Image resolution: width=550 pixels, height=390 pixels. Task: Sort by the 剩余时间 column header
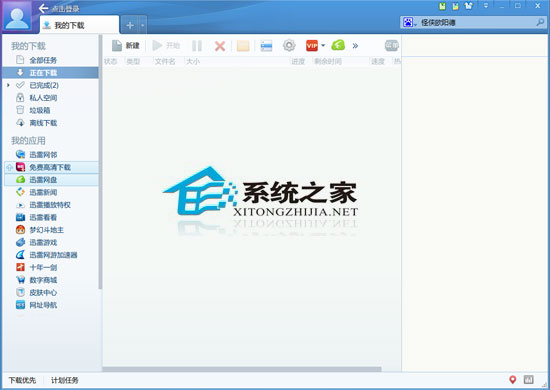(x=328, y=62)
